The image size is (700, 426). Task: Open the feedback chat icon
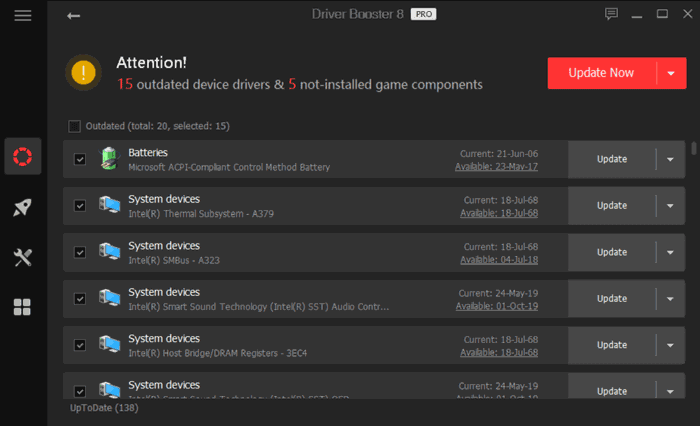tap(611, 14)
